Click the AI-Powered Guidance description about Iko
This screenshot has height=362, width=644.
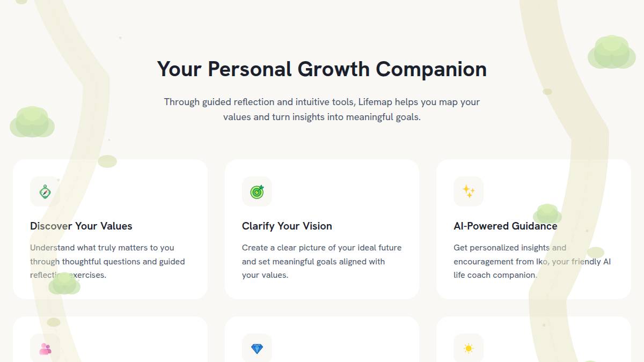tap(532, 261)
